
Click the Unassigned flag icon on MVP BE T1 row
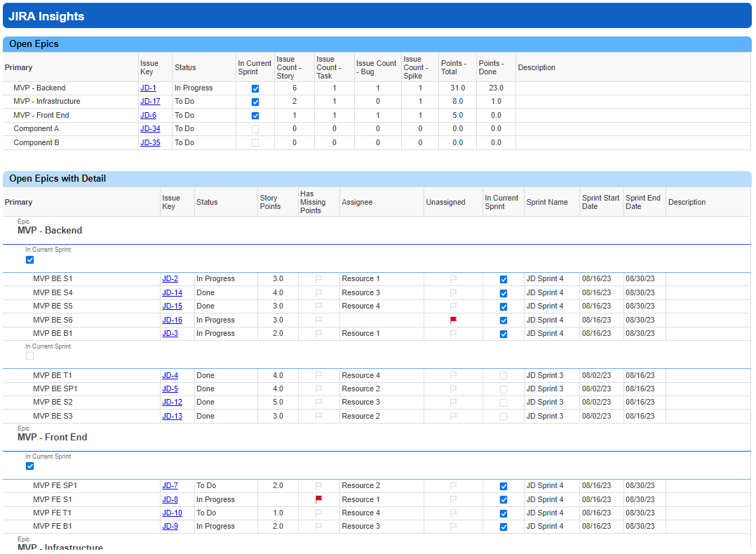[453, 375]
